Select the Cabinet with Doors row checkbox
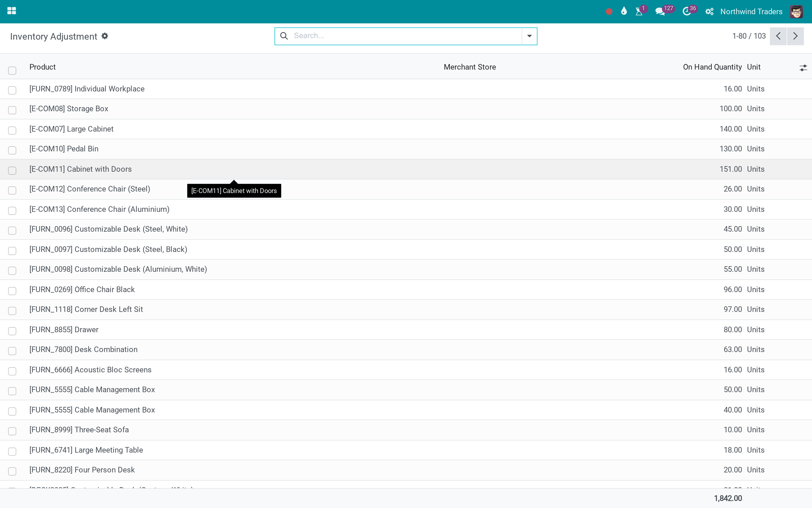 tap(12, 170)
